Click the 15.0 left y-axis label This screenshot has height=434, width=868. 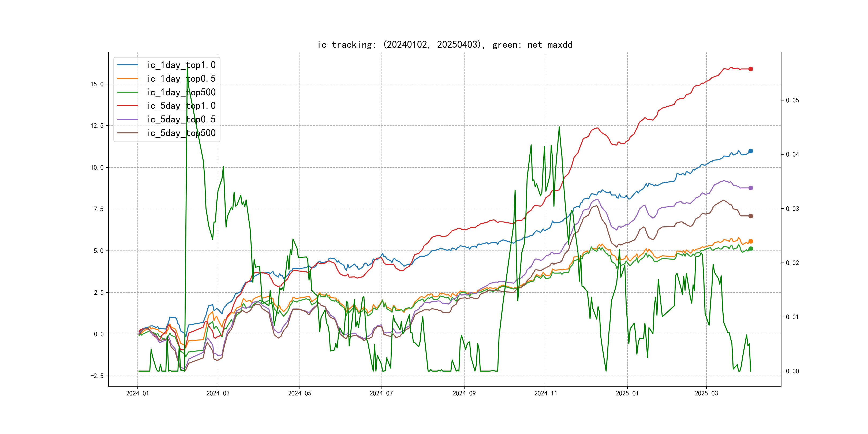point(97,84)
